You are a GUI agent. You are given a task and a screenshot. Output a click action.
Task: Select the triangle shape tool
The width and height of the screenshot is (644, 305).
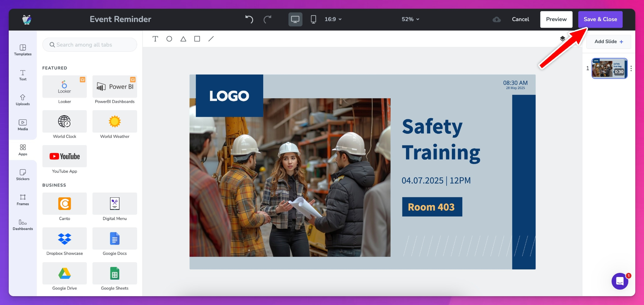tap(183, 39)
